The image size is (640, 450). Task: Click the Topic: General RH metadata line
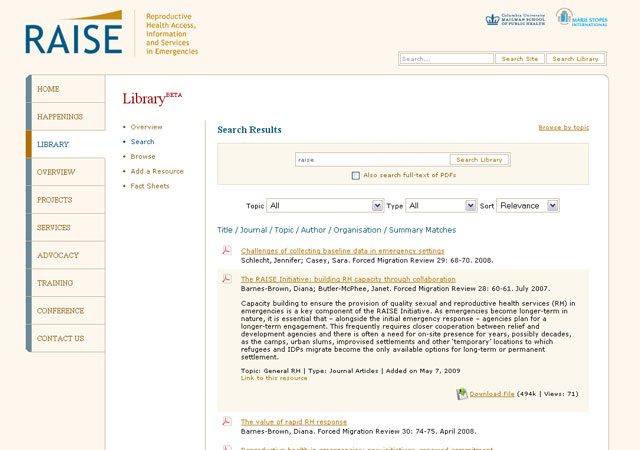(350, 371)
